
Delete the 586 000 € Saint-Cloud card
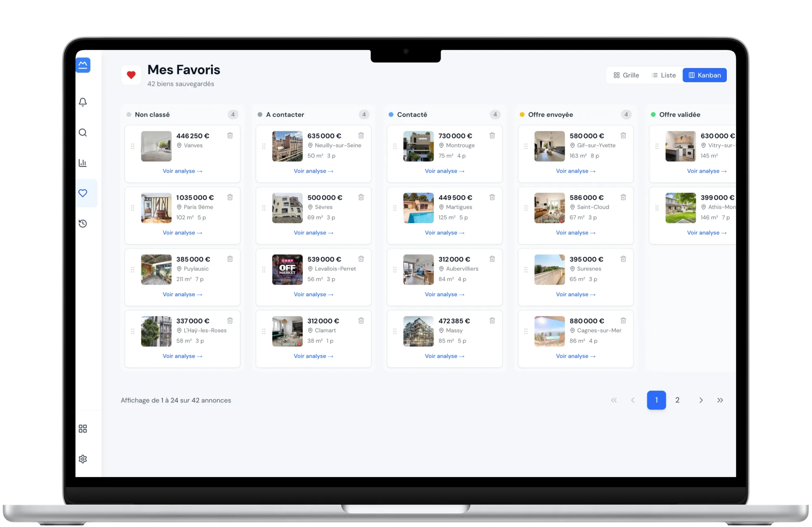pyautogui.click(x=624, y=197)
